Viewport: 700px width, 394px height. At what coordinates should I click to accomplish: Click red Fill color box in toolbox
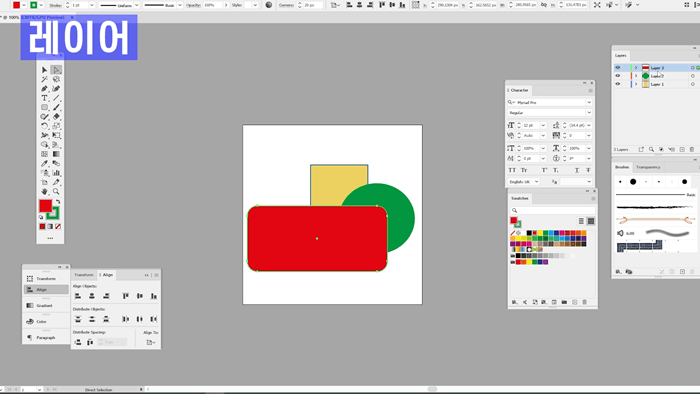46,206
